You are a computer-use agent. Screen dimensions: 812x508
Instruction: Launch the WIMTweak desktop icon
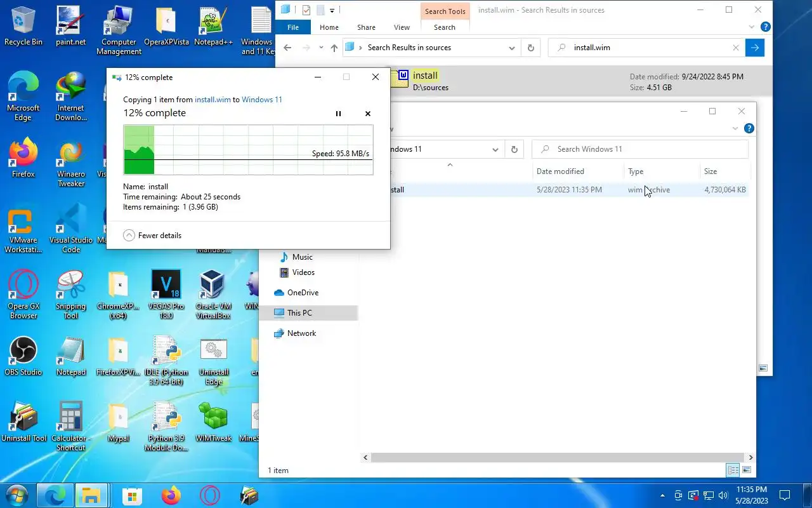214,422
